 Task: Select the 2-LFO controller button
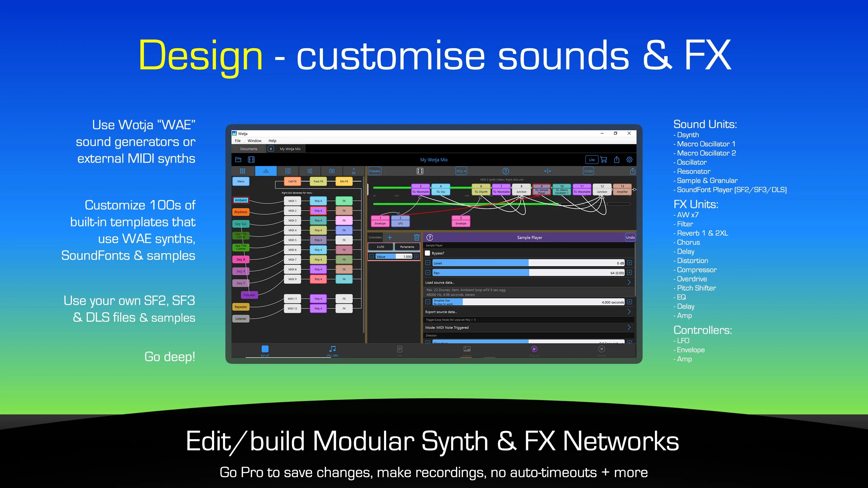coord(380,247)
